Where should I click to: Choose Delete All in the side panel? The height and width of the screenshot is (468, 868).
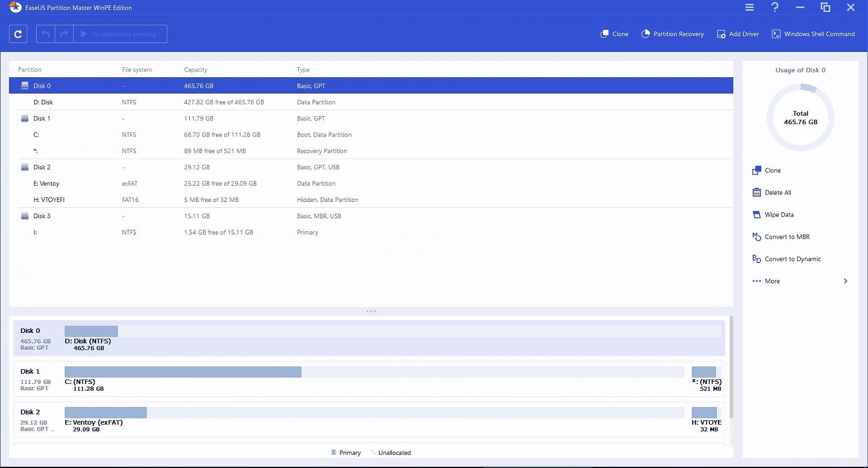[772, 192]
